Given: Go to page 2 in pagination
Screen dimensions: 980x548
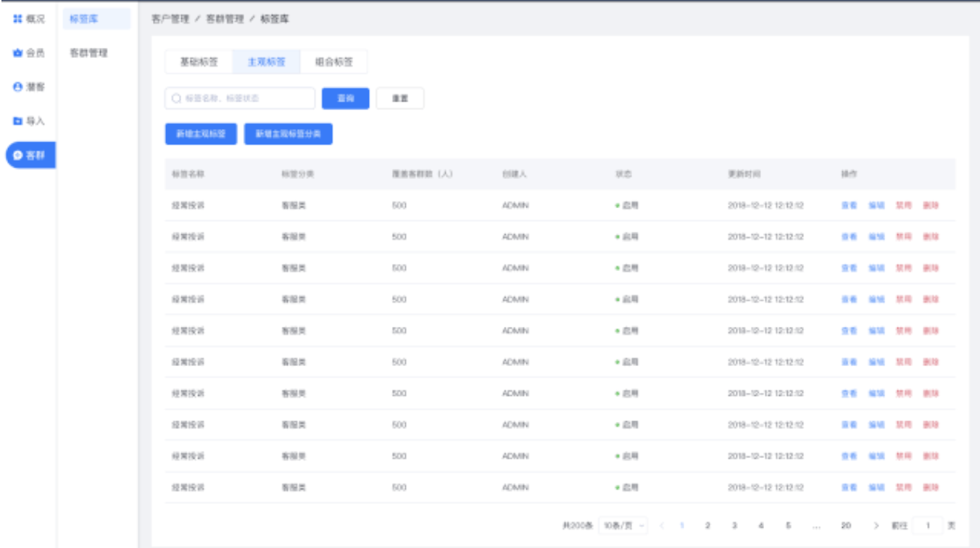Looking at the screenshot, I should click(707, 526).
